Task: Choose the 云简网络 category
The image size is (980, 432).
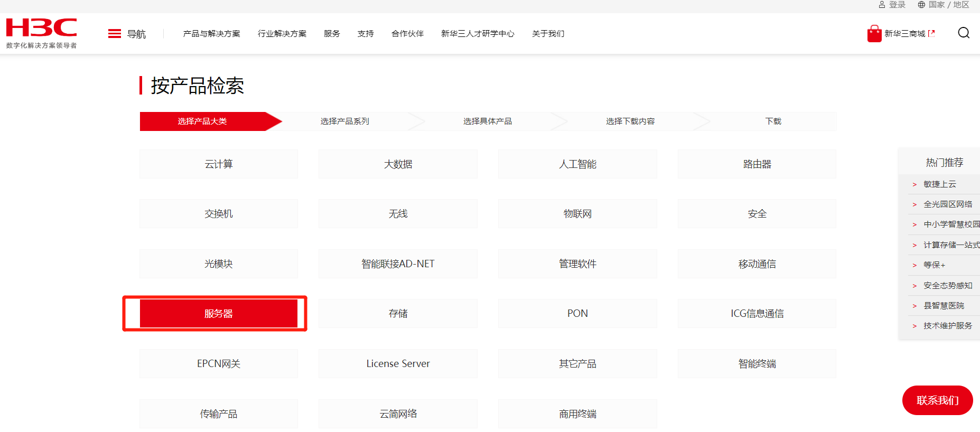Action: (x=398, y=414)
